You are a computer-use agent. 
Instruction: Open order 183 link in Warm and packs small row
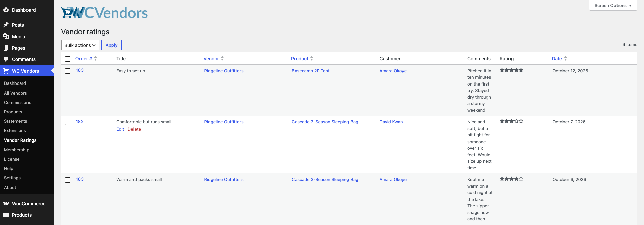(80, 179)
